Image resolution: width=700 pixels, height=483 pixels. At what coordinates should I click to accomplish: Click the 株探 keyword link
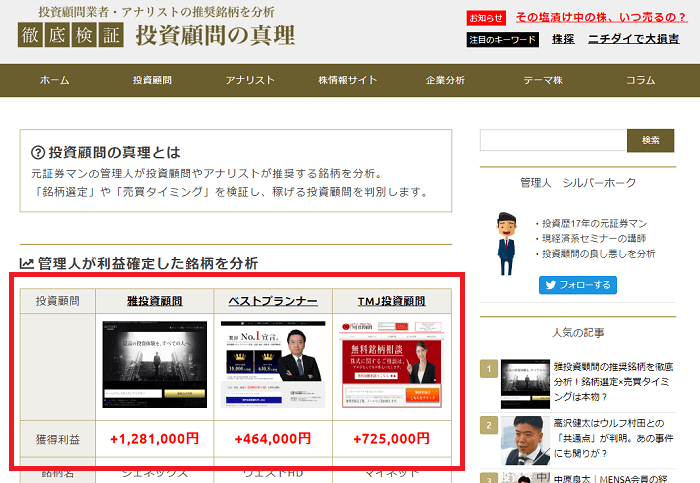[563, 39]
